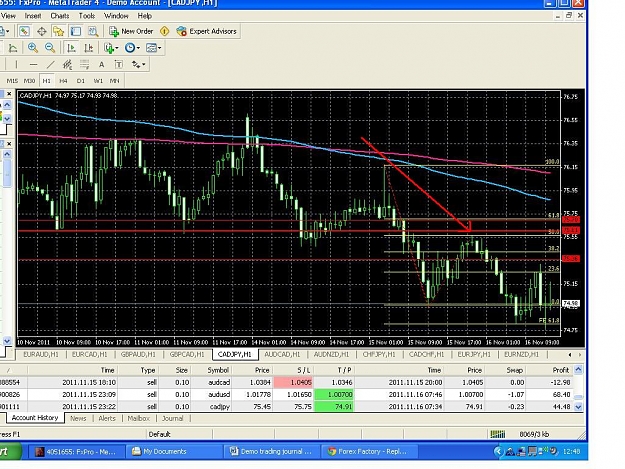Switch to the CADCHF,H1 chart tab
The width and height of the screenshot is (625, 469).
click(426, 354)
